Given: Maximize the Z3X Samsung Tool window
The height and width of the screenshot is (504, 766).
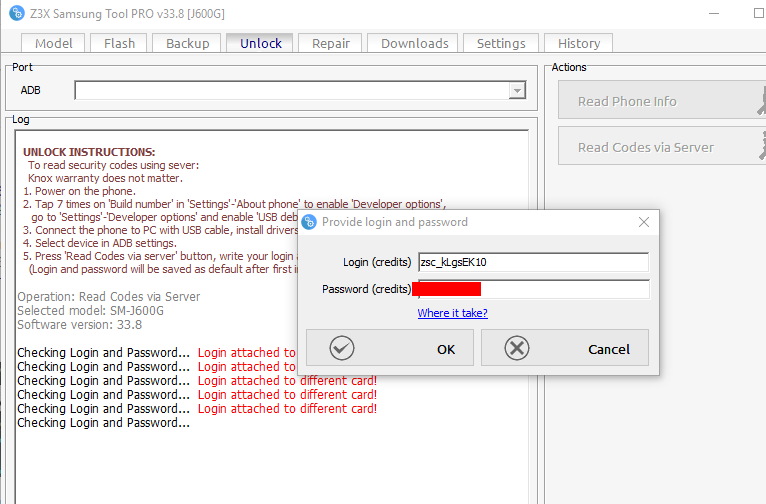Looking at the screenshot, I should [x=759, y=13].
